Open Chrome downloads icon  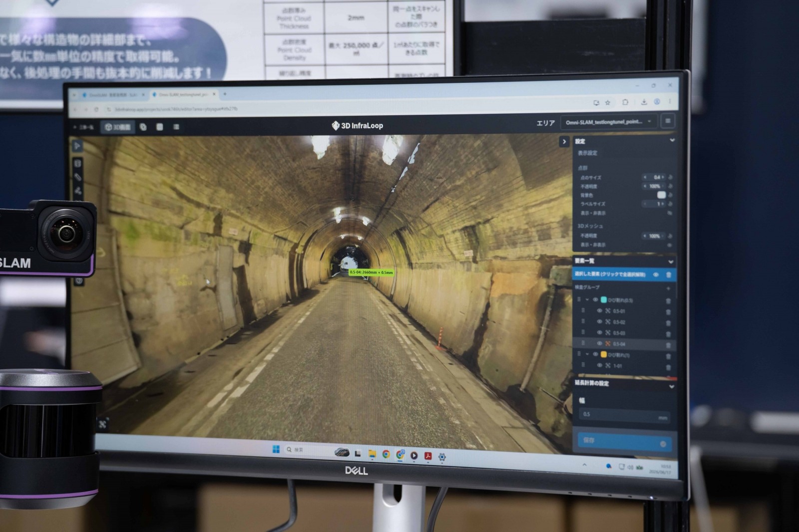(644, 102)
